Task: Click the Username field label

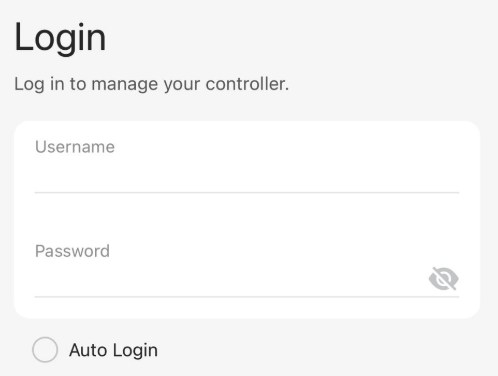Action: pos(75,147)
